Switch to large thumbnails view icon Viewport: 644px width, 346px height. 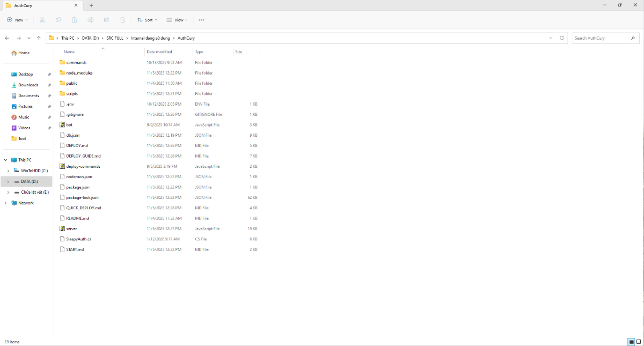pos(638,342)
